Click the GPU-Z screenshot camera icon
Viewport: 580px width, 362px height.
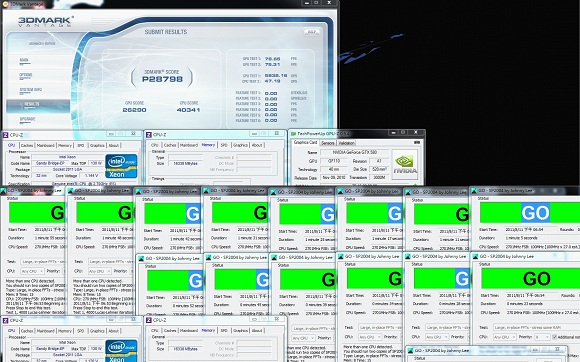point(417,142)
